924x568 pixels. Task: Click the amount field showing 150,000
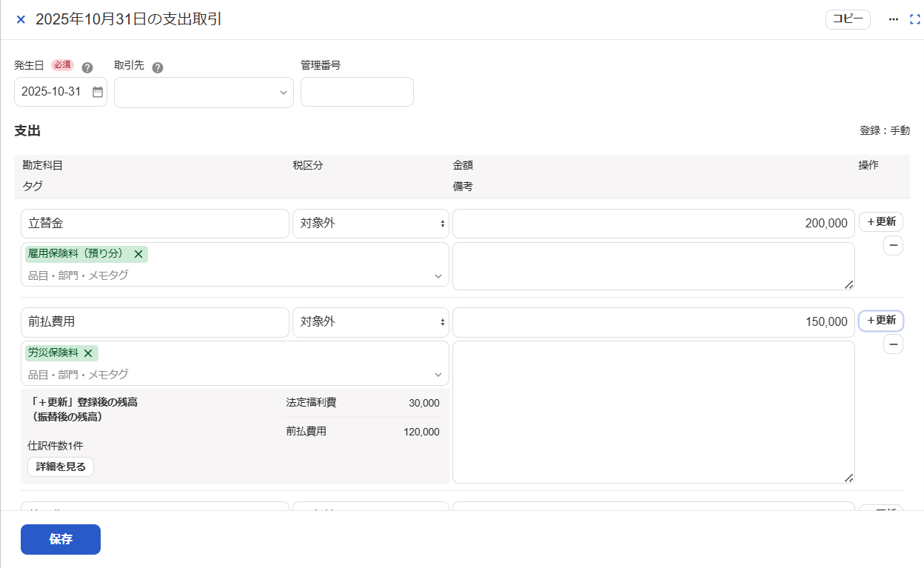pyautogui.click(x=654, y=322)
